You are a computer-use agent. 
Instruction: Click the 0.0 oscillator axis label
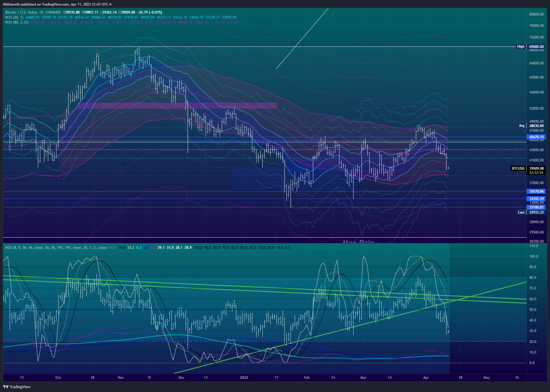pos(532,363)
